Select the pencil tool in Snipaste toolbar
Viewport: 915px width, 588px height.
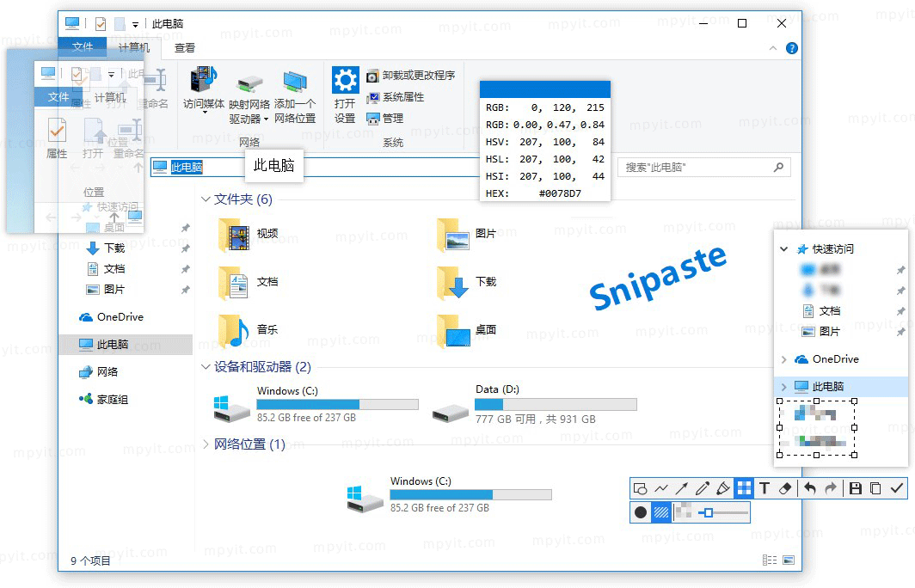coord(703,489)
